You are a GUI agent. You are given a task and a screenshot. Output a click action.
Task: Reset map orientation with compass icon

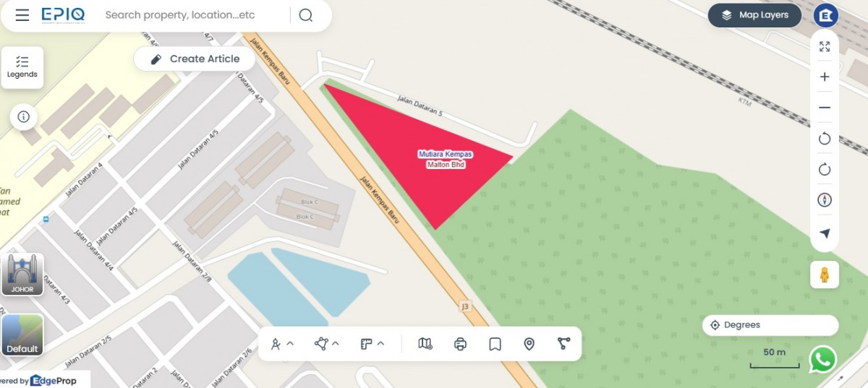[x=825, y=200]
